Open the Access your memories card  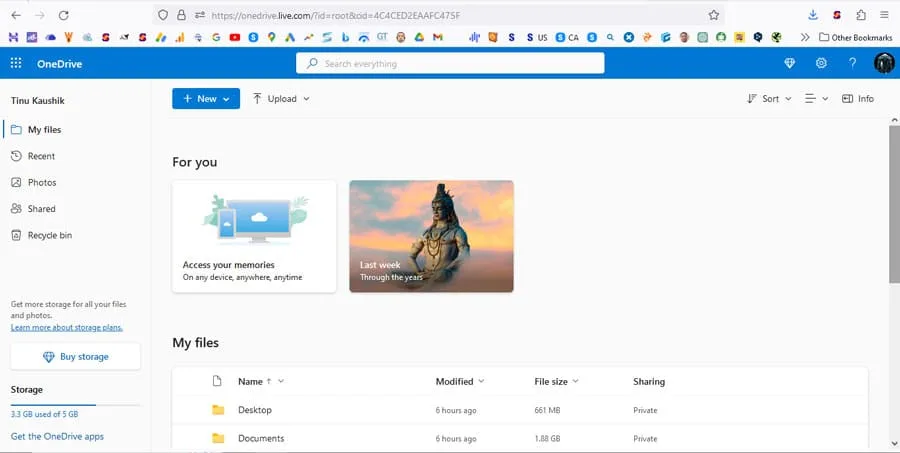point(254,236)
